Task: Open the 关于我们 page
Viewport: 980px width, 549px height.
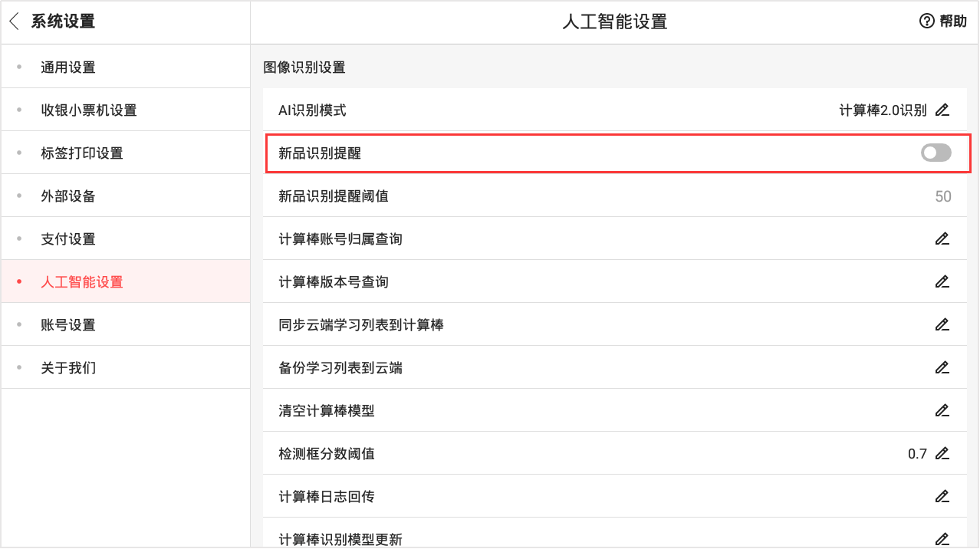Action: coord(68,368)
